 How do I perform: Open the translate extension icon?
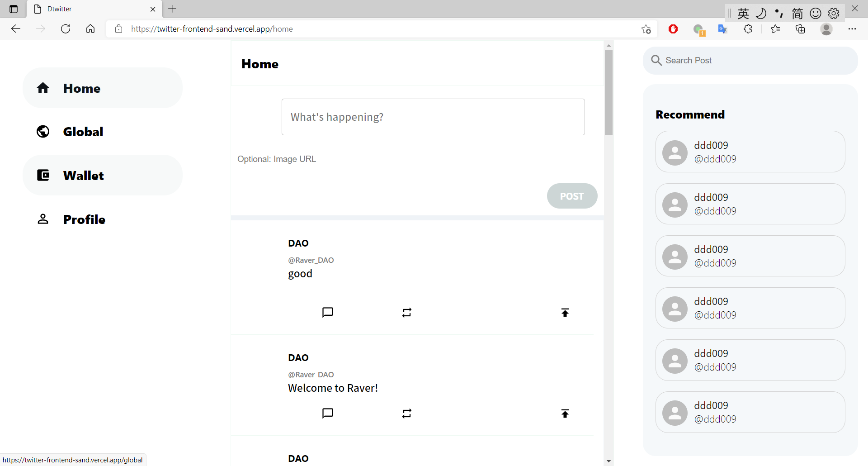tap(722, 29)
